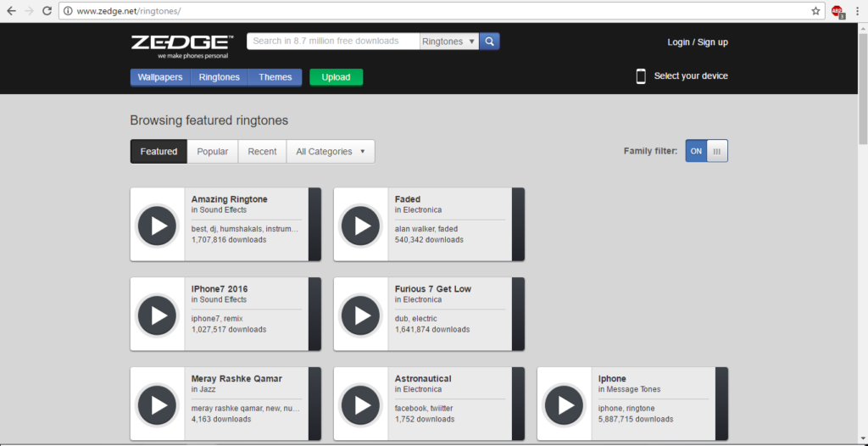Click the dark side strip on Amazing Ringtone card

coord(314,225)
